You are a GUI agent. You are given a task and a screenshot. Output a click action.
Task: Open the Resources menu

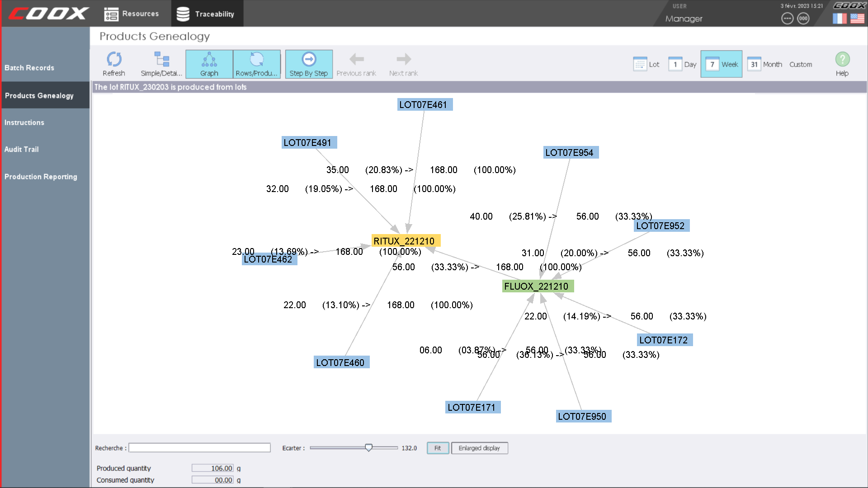click(132, 14)
